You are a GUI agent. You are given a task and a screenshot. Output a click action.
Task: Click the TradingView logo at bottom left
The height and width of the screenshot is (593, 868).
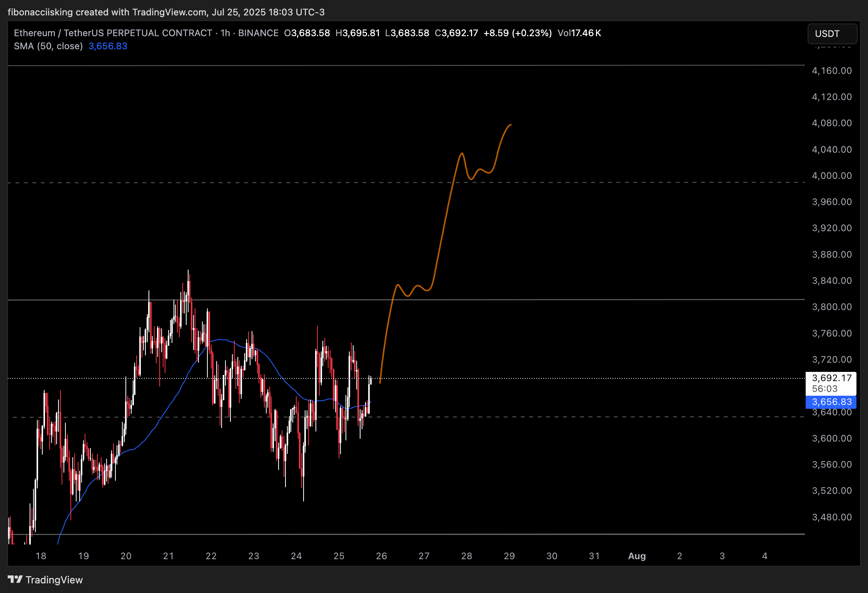tap(45, 580)
